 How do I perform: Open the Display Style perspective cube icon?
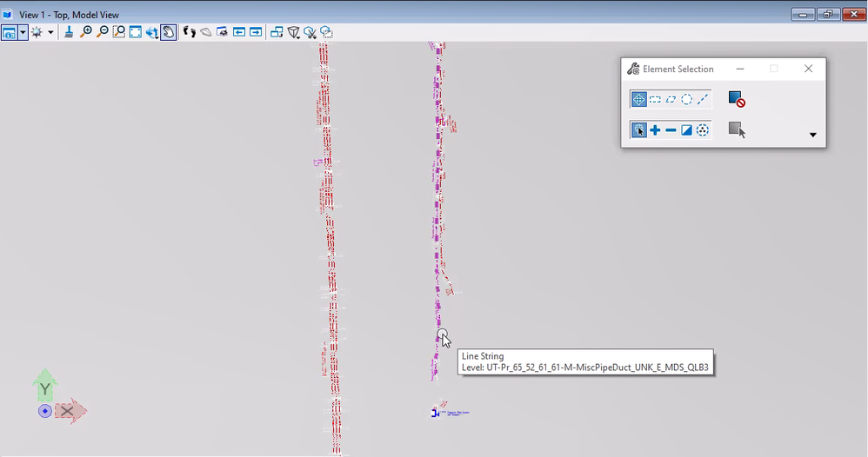[293, 33]
